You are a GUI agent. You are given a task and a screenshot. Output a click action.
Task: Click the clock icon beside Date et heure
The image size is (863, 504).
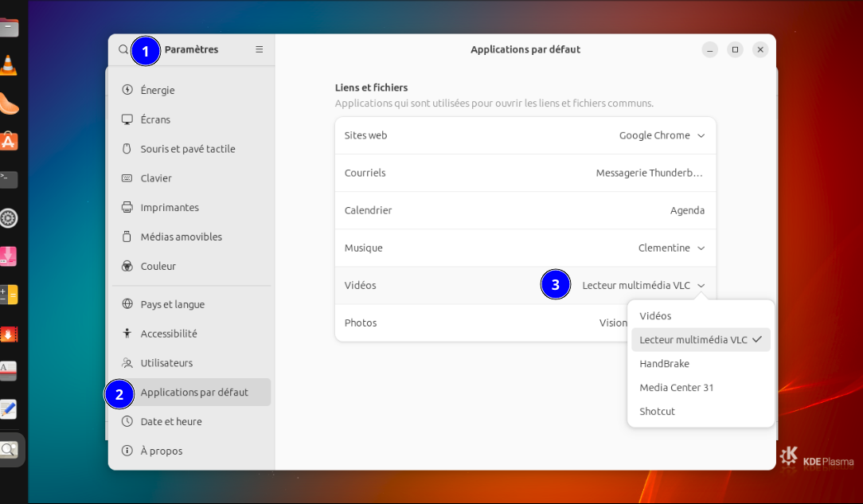[x=127, y=421]
